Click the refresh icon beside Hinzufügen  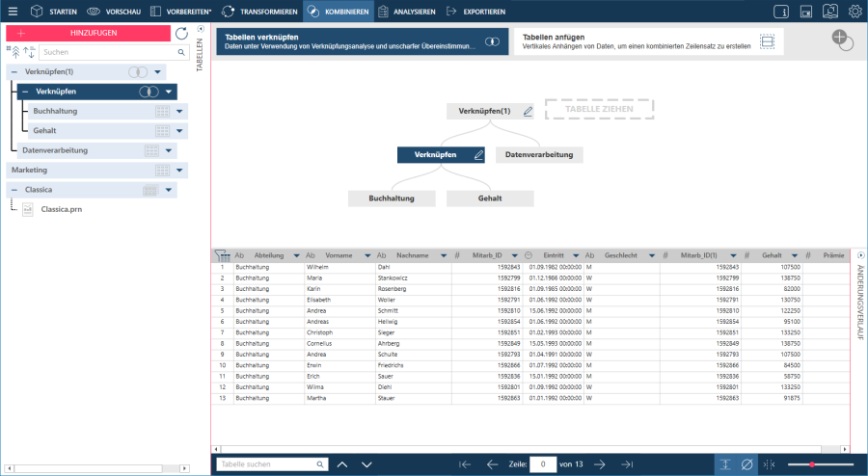pos(181,33)
